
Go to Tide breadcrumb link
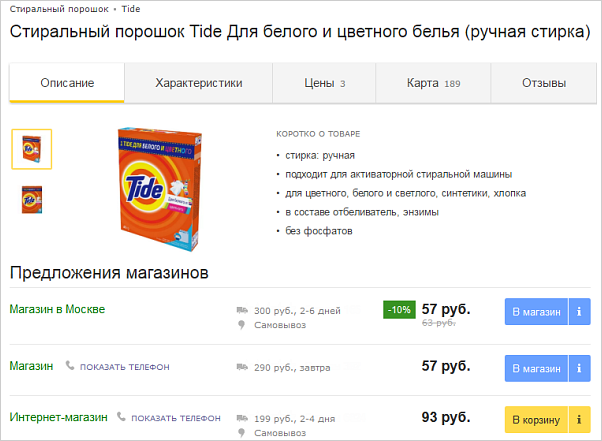131,9
